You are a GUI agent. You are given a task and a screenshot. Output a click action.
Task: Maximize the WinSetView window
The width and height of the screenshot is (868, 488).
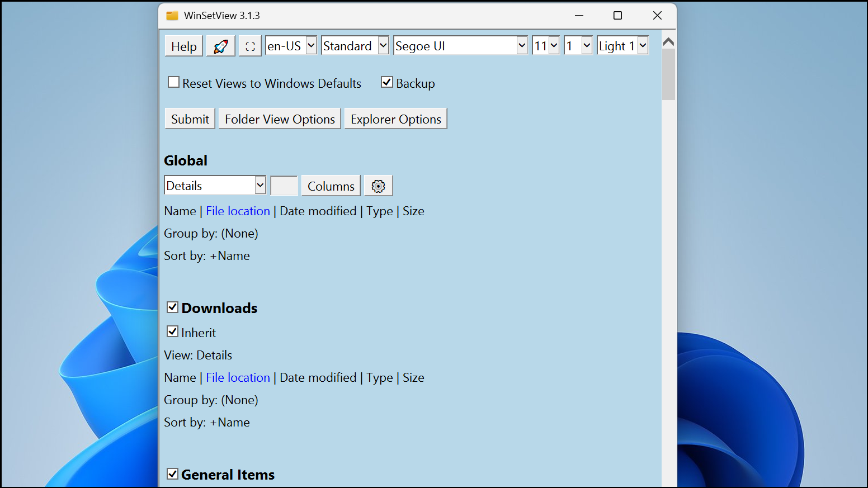click(x=618, y=16)
